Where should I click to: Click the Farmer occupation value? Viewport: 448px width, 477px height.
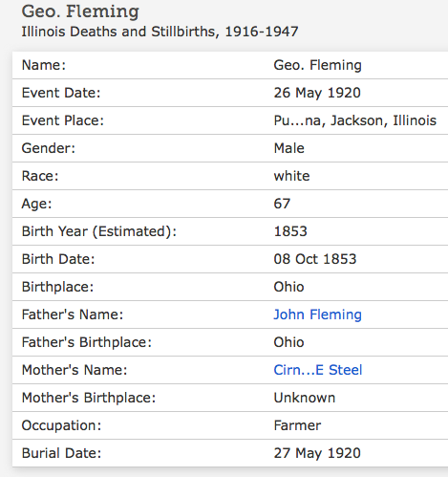click(x=297, y=425)
